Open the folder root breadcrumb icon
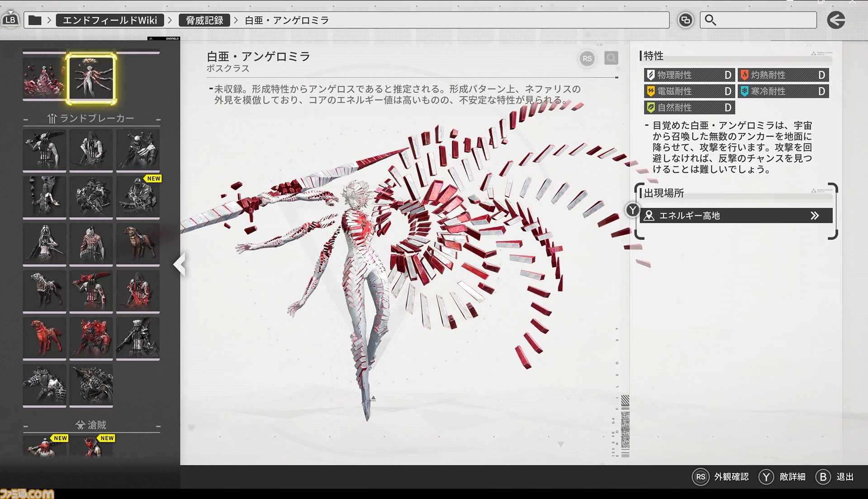 (x=35, y=20)
